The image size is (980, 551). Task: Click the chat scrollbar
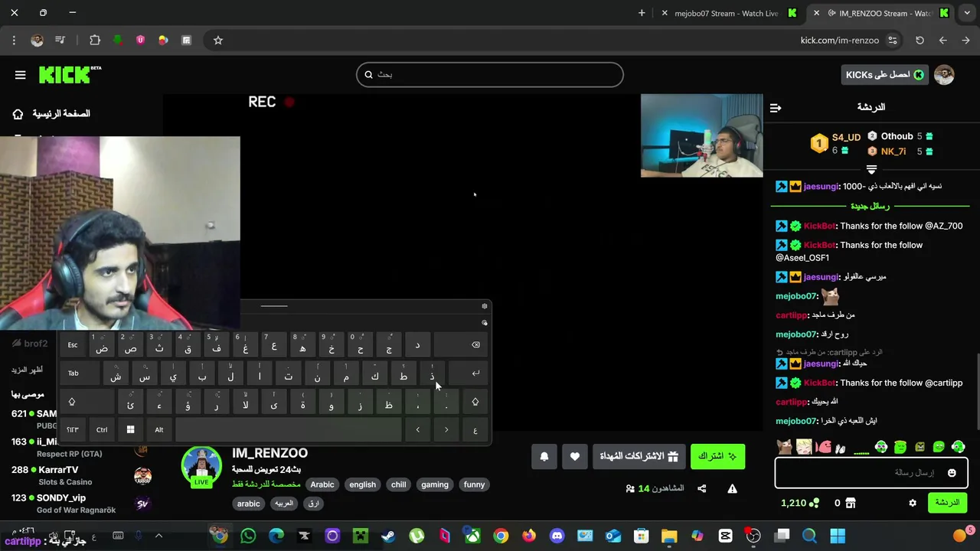click(977, 392)
